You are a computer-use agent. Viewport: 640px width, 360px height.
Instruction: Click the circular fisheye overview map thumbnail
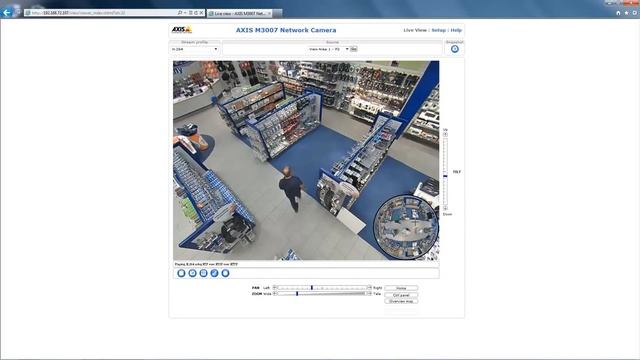coord(406,227)
